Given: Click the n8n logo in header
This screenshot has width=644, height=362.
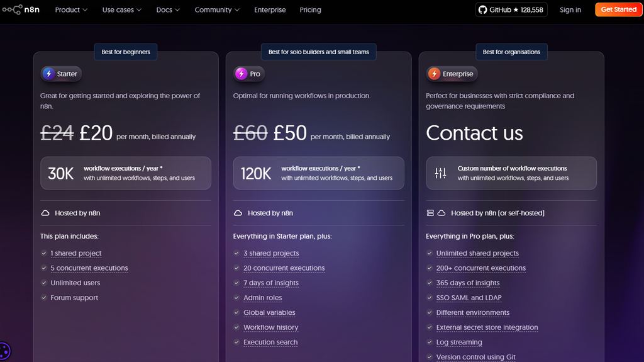Looking at the screenshot, I should click(21, 9).
